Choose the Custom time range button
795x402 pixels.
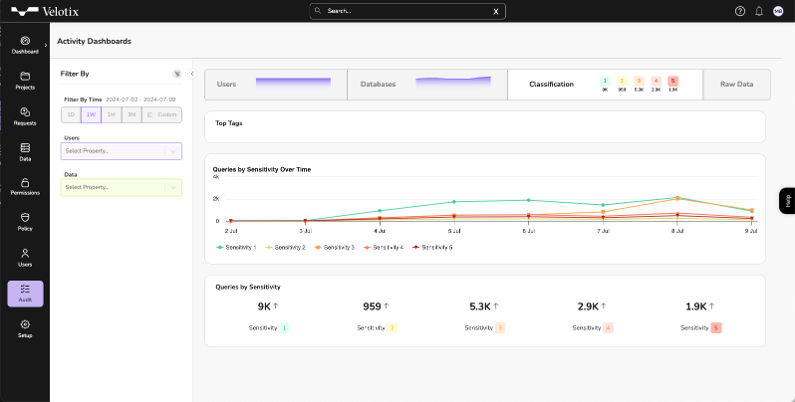pos(162,115)
